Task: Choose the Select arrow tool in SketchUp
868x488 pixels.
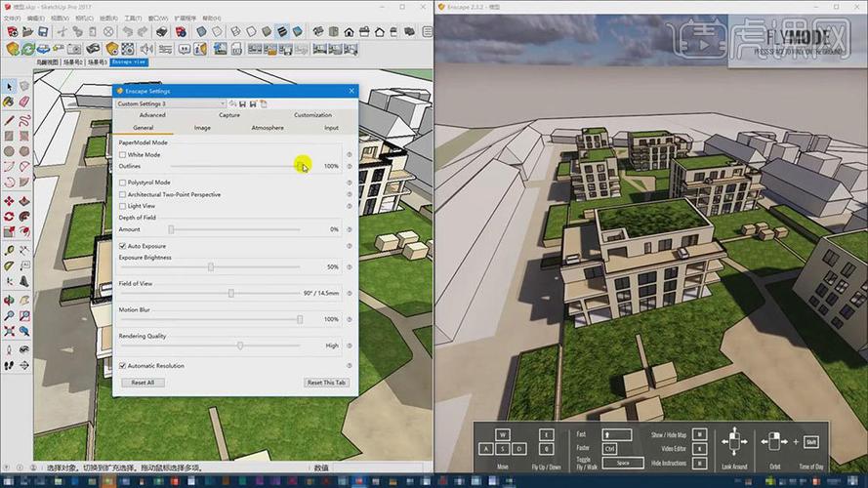Action: (10, 86)
